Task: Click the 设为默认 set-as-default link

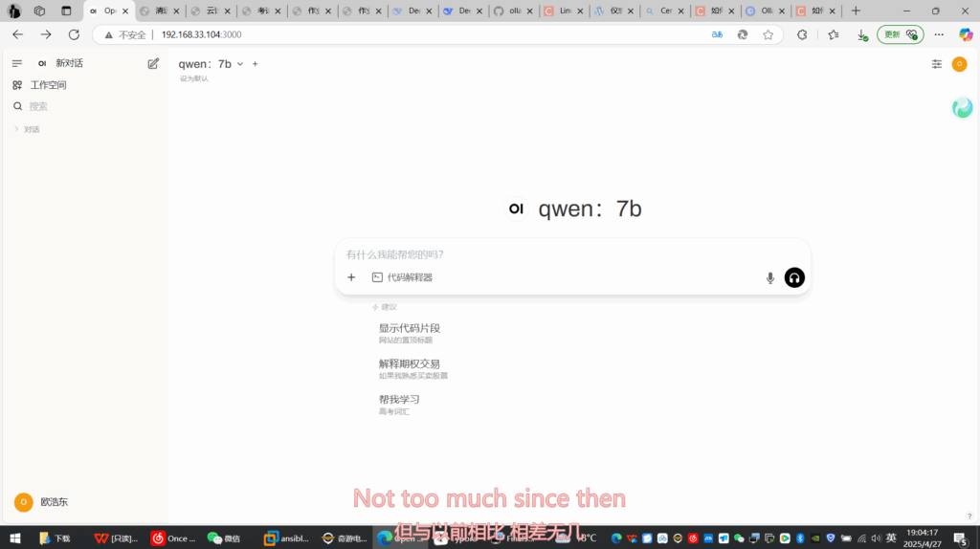Action: (x=193, y=78)
